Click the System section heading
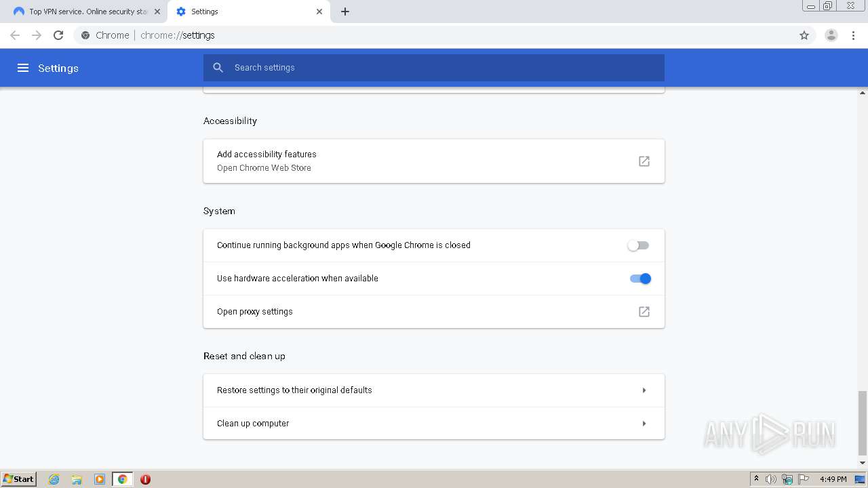 (x=219, y=211)
